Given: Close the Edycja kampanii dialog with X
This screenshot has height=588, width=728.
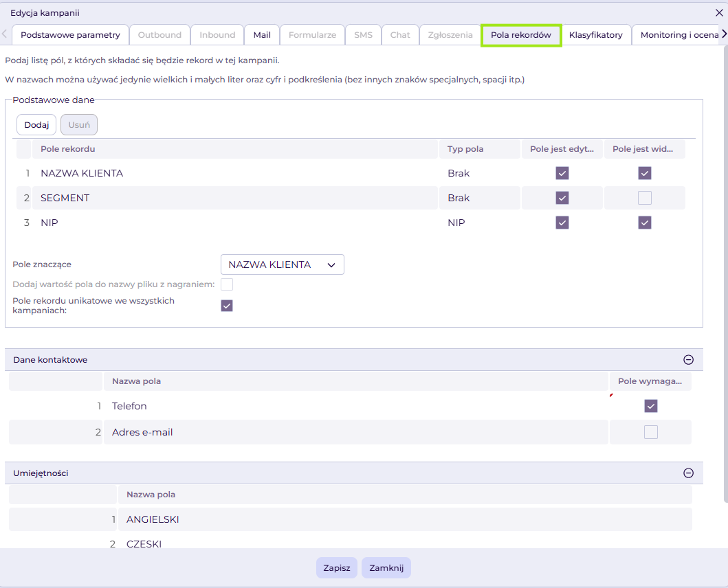Looking at the screenshot, I should pos(719,13).
